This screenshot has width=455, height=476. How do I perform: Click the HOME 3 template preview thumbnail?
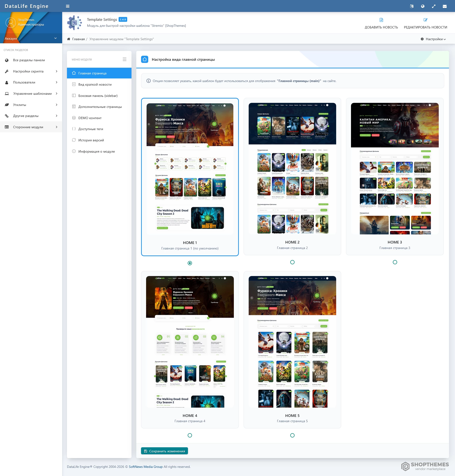click(395, 169)
